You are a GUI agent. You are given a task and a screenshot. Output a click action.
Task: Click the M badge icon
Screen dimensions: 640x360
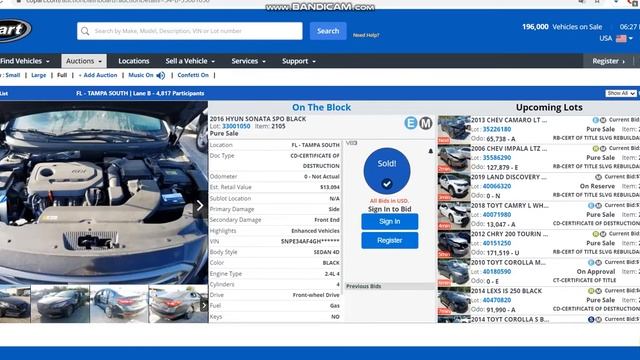tap(426, 123)
